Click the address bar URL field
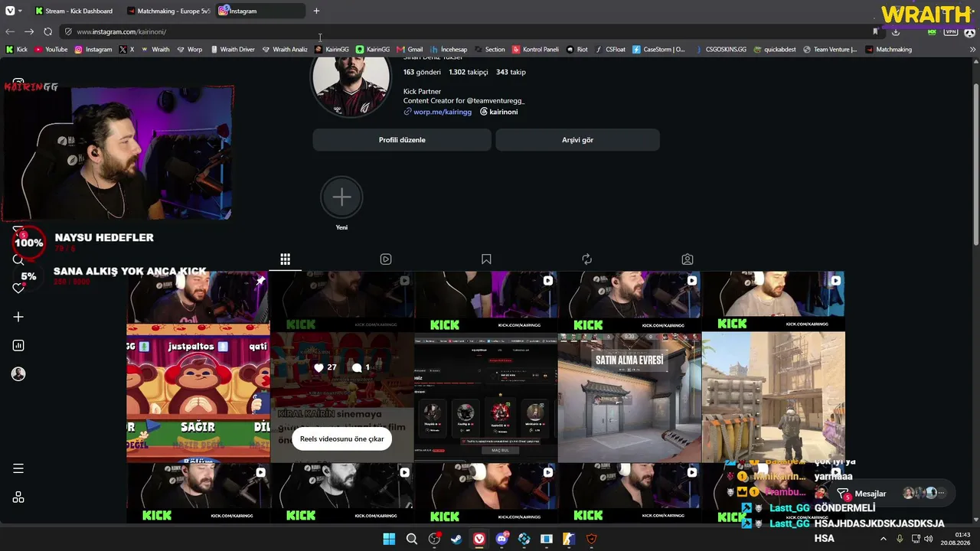 click(467, 31)
